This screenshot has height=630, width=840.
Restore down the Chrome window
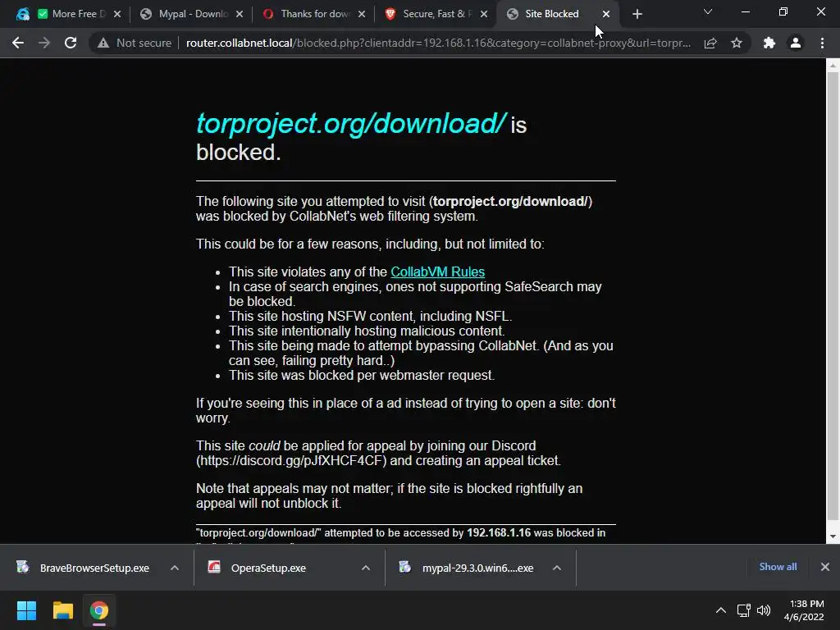coord(783,11)
